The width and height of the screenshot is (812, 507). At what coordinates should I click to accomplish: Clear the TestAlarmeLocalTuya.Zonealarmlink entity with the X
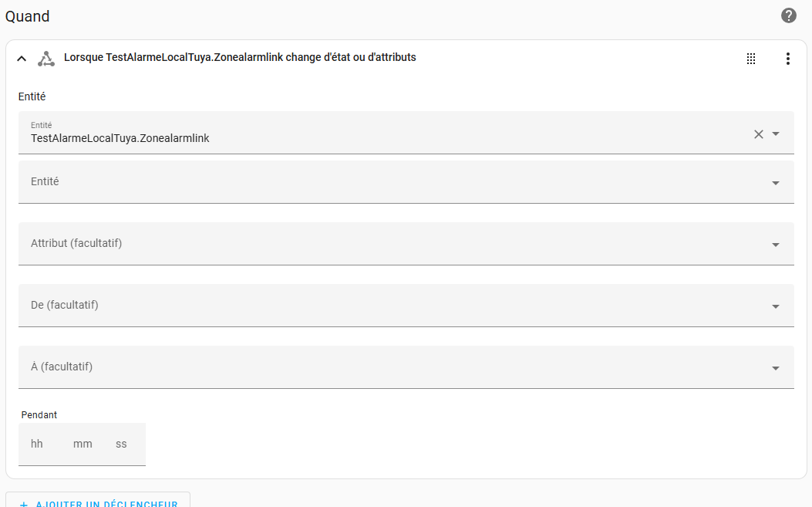click(759, 134)
